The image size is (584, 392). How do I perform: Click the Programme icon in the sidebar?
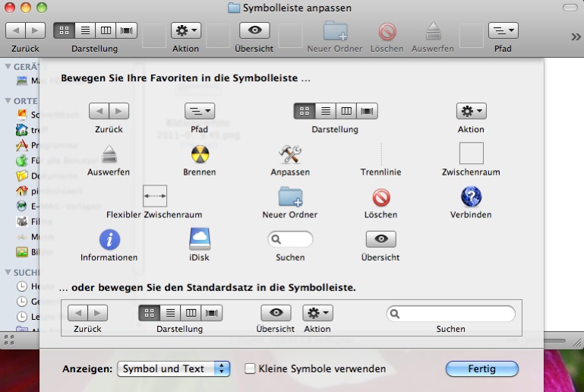[21, 145]
